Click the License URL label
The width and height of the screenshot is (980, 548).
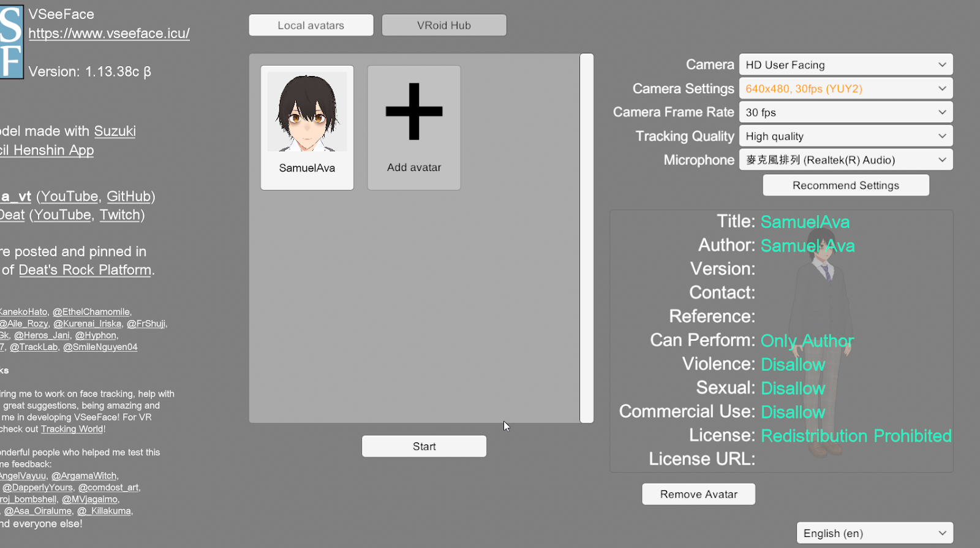pyautogui.click(x=702, y=459)
